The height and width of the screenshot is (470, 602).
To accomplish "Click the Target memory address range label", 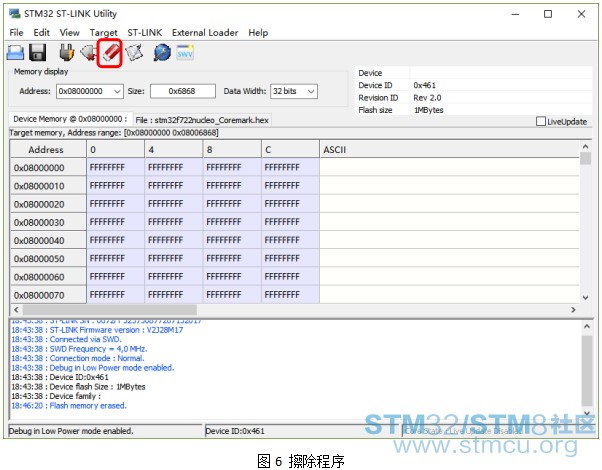I will tap(114, 133).
